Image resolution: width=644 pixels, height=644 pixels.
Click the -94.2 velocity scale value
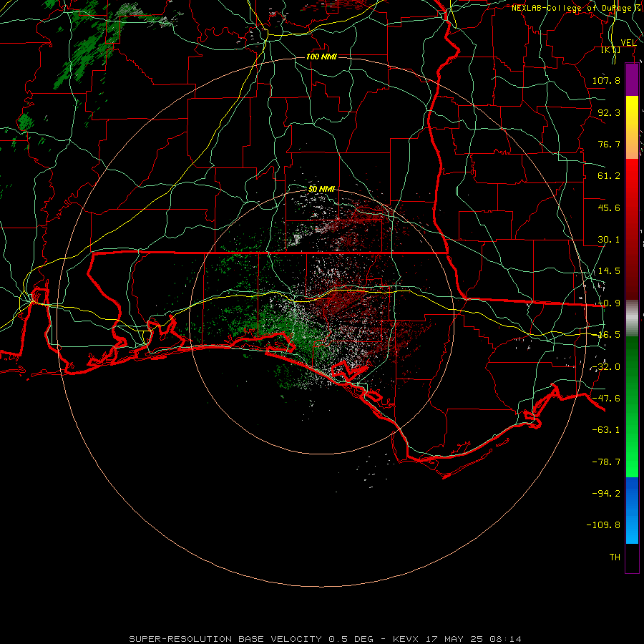click(x=606, y=493)
